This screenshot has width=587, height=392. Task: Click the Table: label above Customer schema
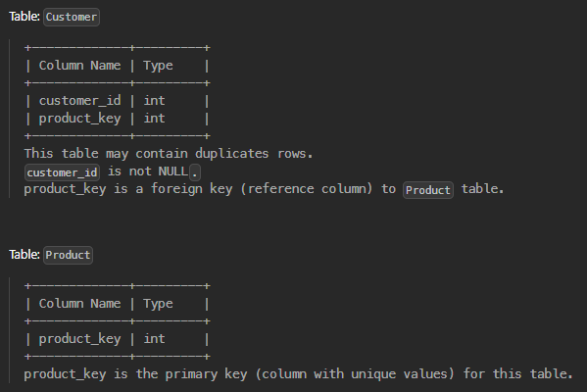[x=24, y=17]
